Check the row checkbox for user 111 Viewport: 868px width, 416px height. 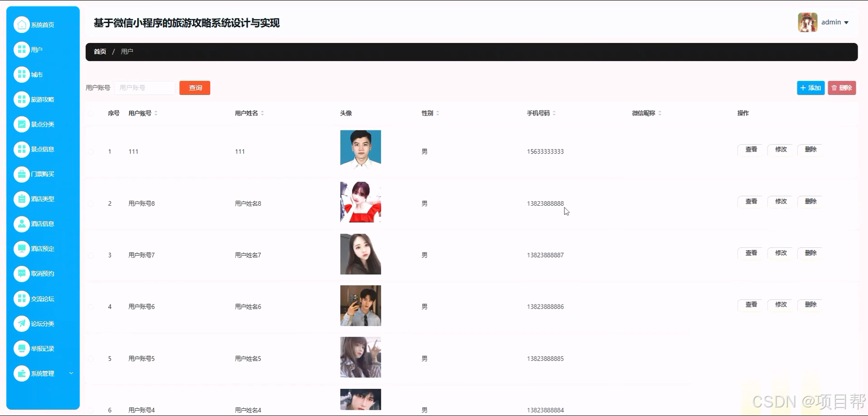(91, 152)
